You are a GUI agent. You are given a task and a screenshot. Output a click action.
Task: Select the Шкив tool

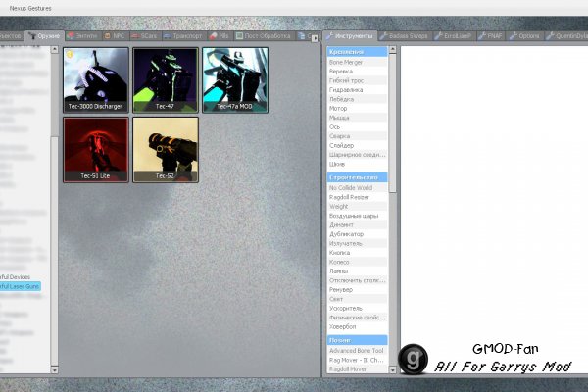click(x=357, y=165)
